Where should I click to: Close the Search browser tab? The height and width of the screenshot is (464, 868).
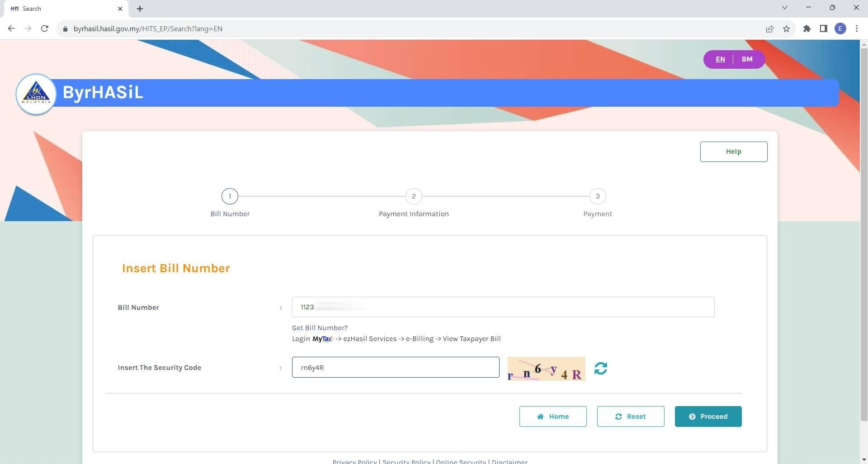[x=120, y=9]
